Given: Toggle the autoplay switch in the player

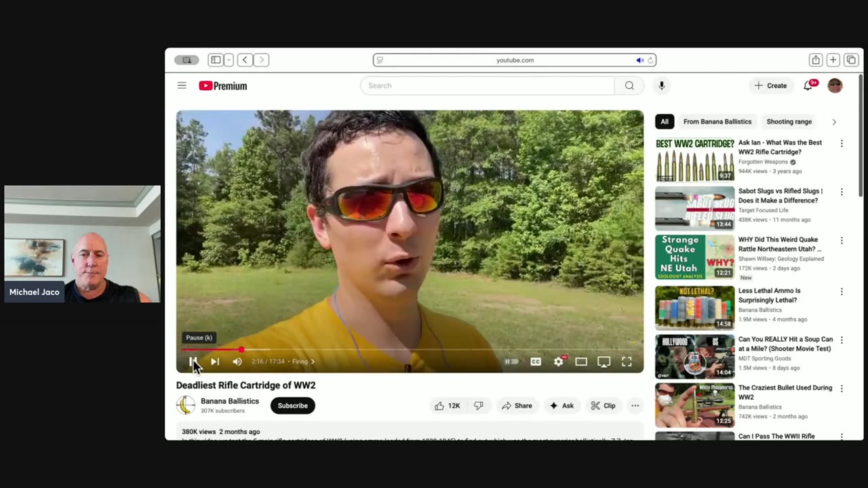Looking at the screenshot, I should tap(511, 362).
